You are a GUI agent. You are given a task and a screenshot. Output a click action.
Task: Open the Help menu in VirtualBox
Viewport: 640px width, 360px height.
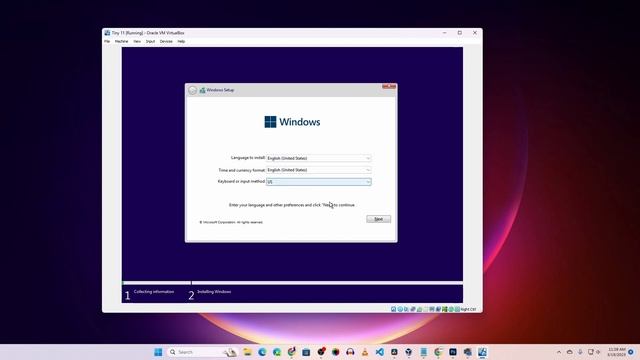tap(181, 41)
